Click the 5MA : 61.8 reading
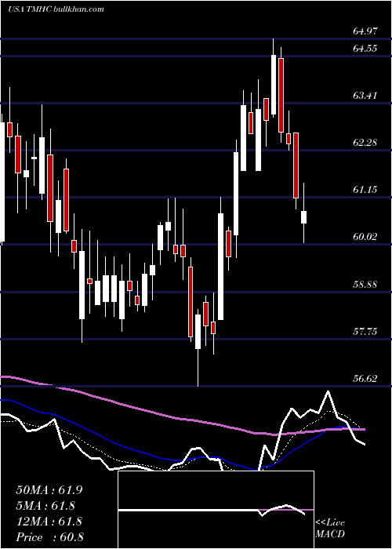Screen dimensions: 392x549 [45, 506]
